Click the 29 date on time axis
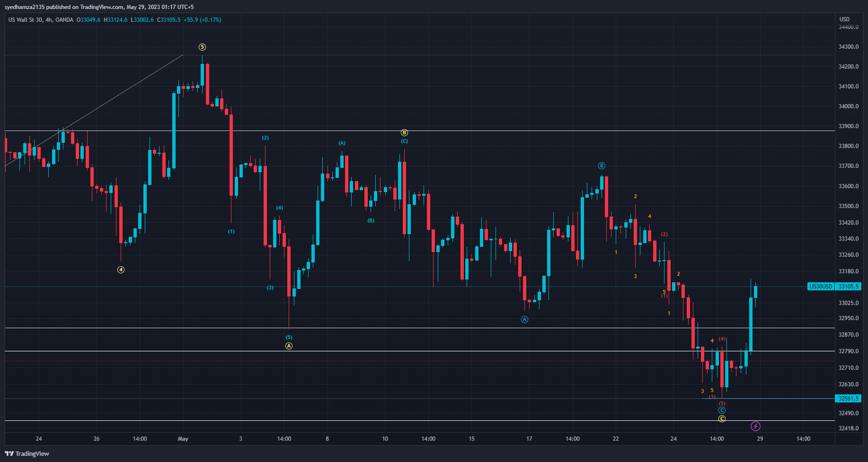 pos(760,439)
